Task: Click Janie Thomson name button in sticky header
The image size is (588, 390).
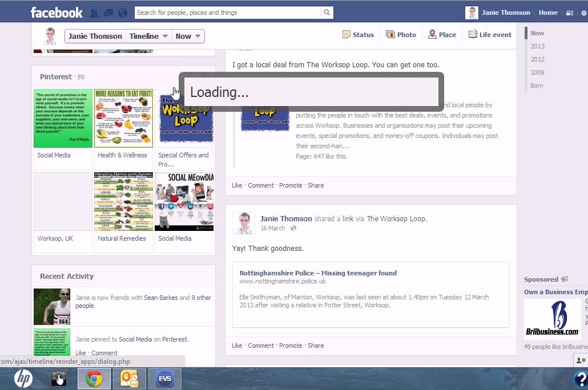Action: point(95,36)
